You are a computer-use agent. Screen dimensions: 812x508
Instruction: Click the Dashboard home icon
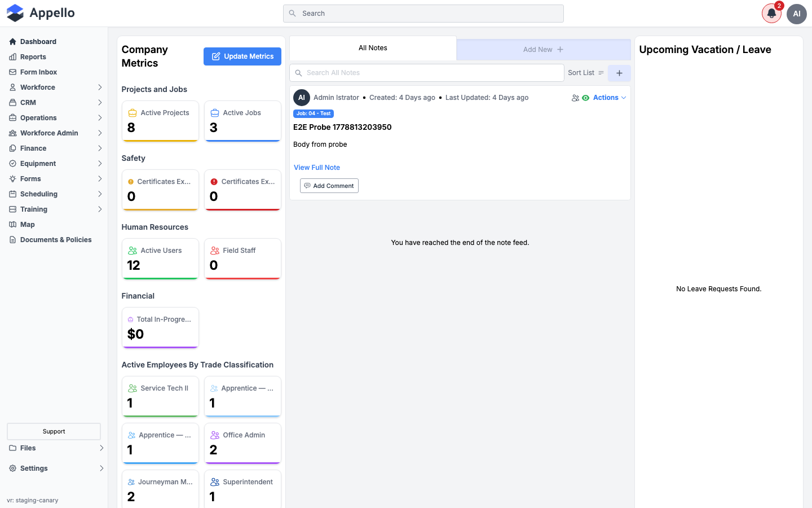pos(12,42)
